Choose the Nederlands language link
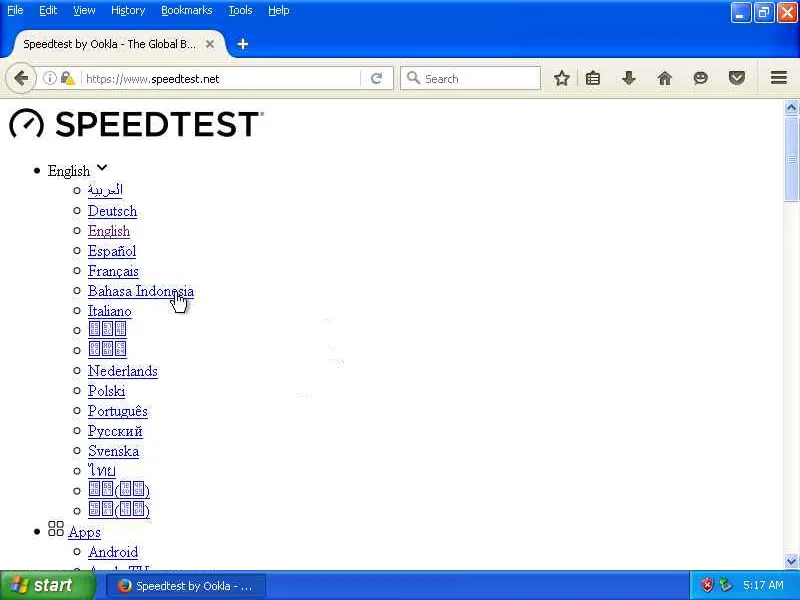This screenshot has height=600, width=800. 122,371
